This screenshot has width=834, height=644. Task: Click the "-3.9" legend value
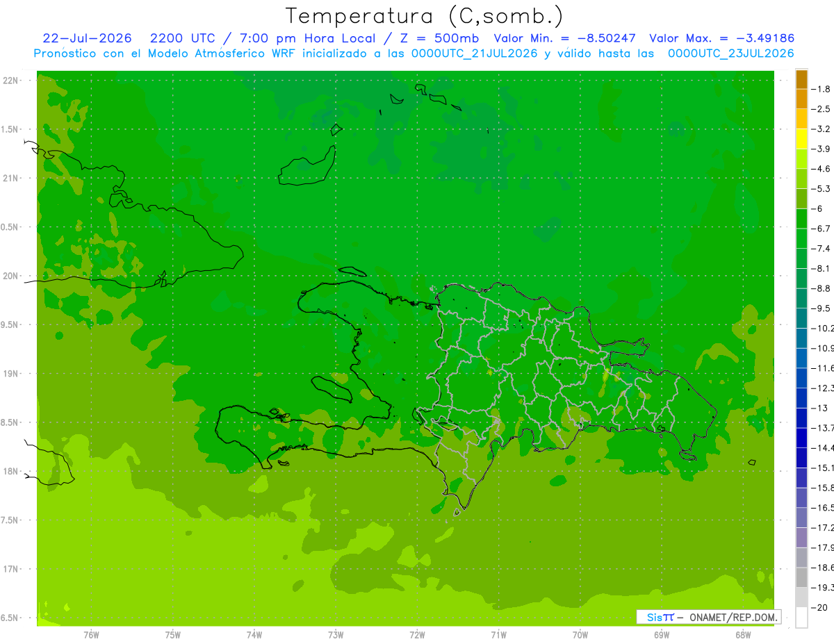(x=821, y=149)
